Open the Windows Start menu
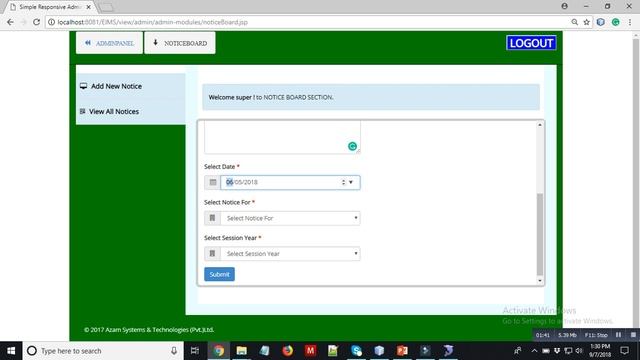640x360 pixels. tap(11, 351)
